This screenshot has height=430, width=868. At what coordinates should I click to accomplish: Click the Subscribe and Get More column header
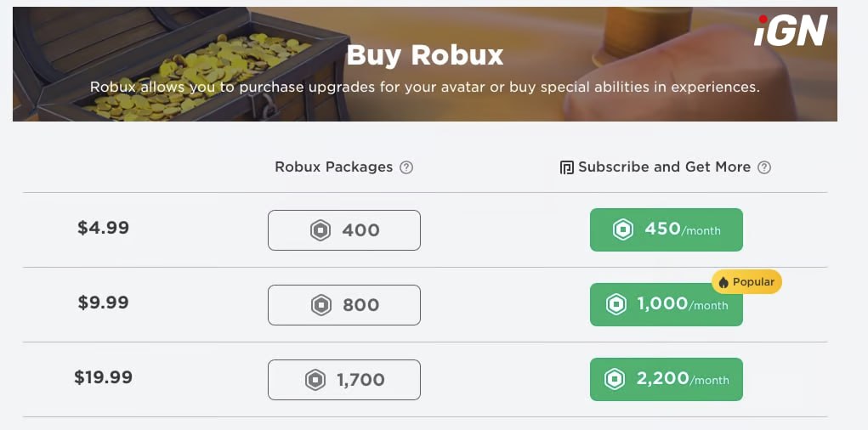[x=664, y=167]
